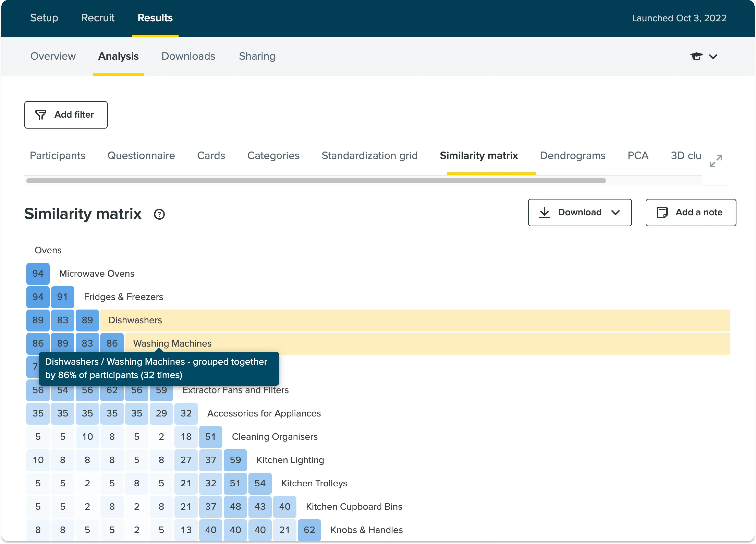
Task: Click the 62 cell beside Knobs & Handles
Action: pos(309,530)
